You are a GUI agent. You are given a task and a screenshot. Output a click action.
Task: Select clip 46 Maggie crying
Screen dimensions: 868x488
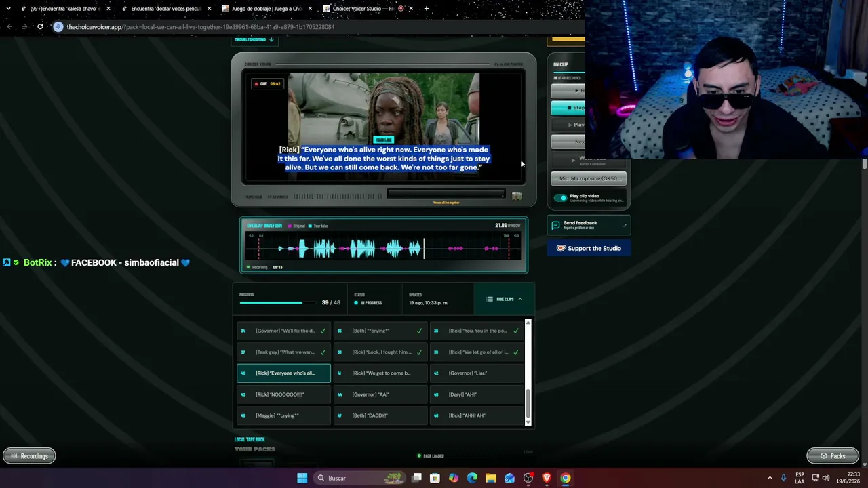click(x=283, y=415)
